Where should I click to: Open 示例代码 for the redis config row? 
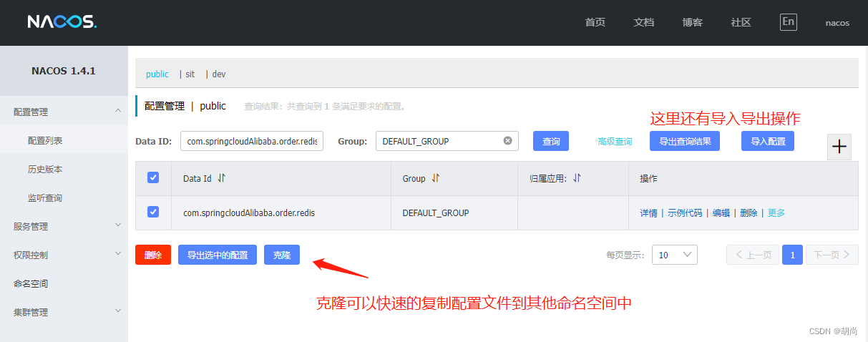[685, 213]
